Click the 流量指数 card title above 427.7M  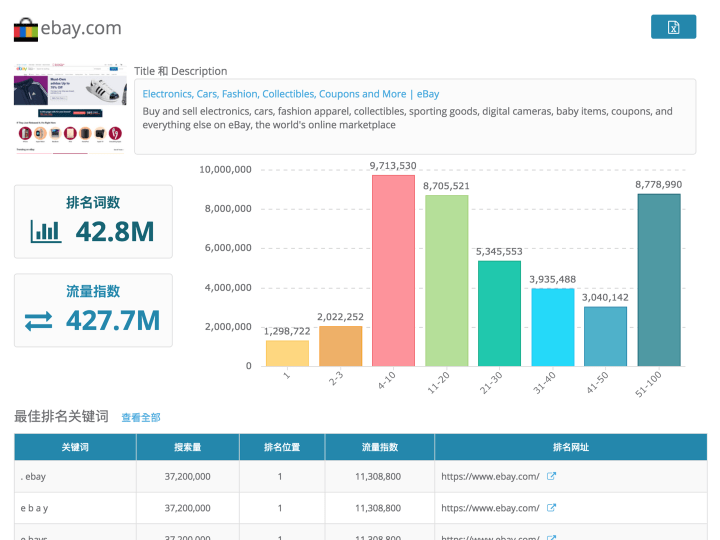click(93, 291)
